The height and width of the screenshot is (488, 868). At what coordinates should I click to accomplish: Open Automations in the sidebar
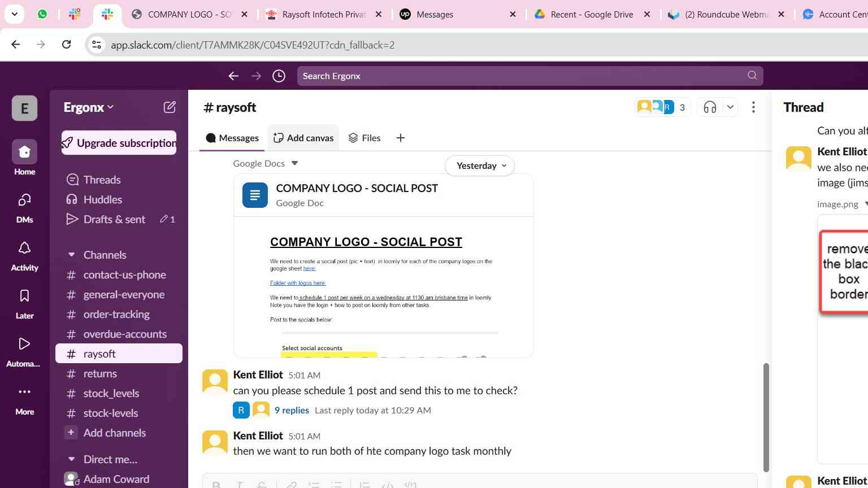pyautogui.click(x=24, y=351)
